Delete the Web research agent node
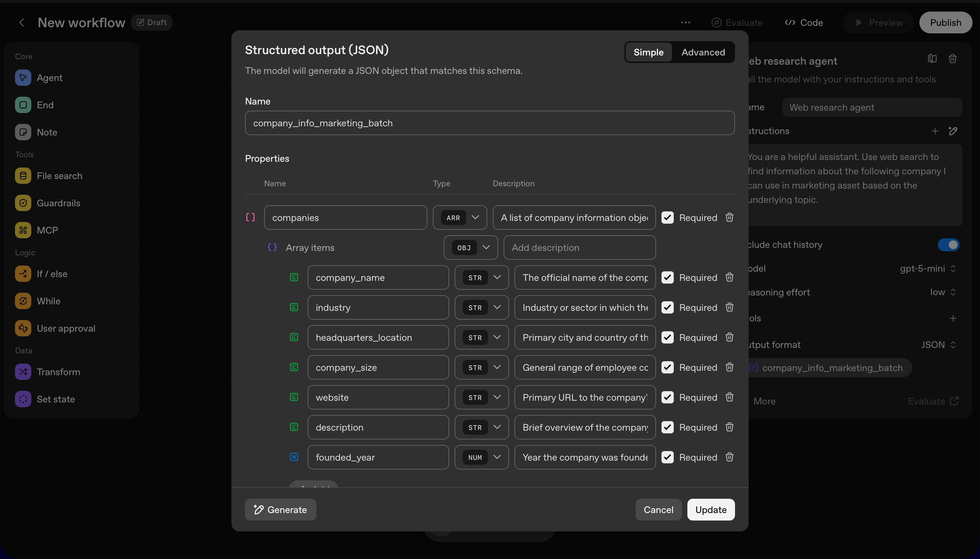 pyautogui.click(x=952, y=59)
